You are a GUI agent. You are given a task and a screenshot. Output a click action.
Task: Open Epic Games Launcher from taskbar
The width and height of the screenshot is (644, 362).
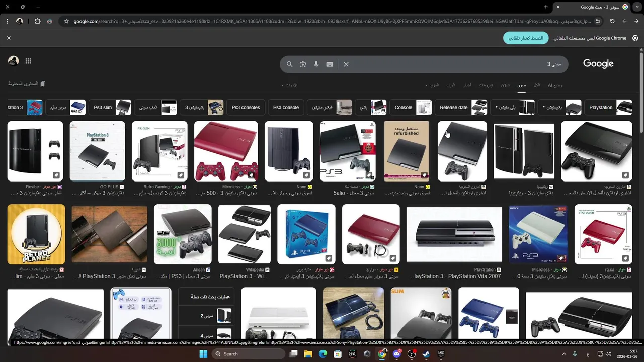pos(441,354)
